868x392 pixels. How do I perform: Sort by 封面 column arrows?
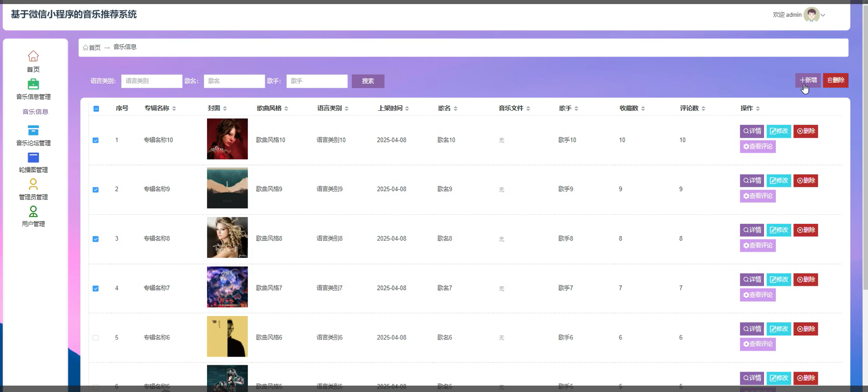225,109
